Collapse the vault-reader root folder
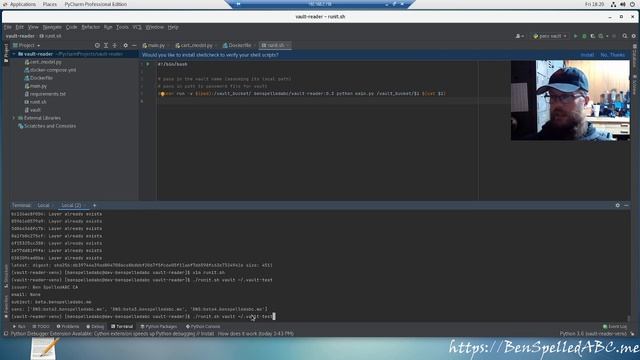 [14, 54]
